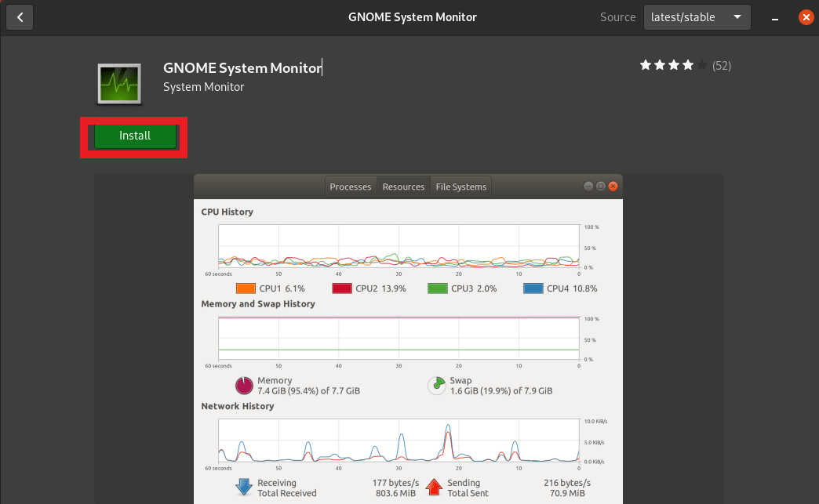Close the System Monitor preview window
Viewport: 819px width, 504px height.
[613, 186]
